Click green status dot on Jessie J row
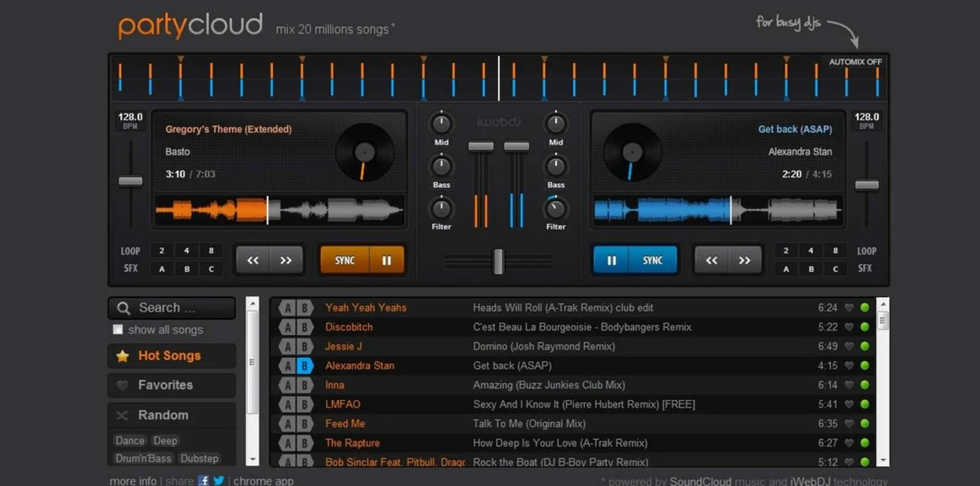980x486 pixels. coord(864,346)
